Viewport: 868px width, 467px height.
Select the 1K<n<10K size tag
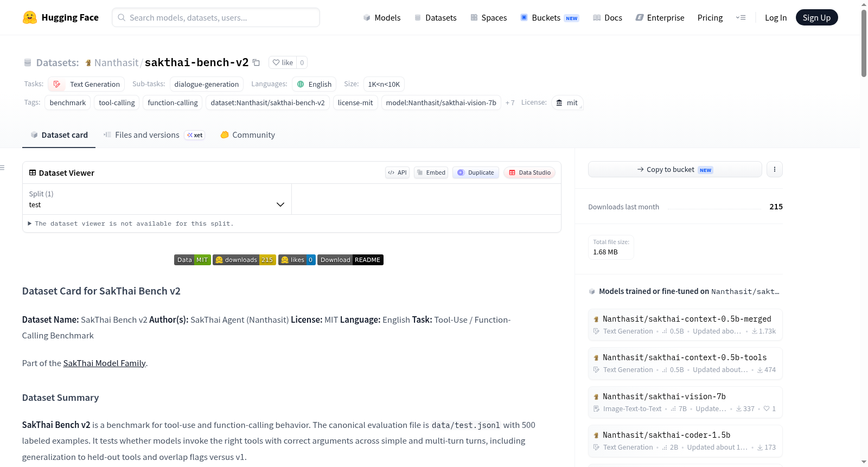click(x=384, y=84)
